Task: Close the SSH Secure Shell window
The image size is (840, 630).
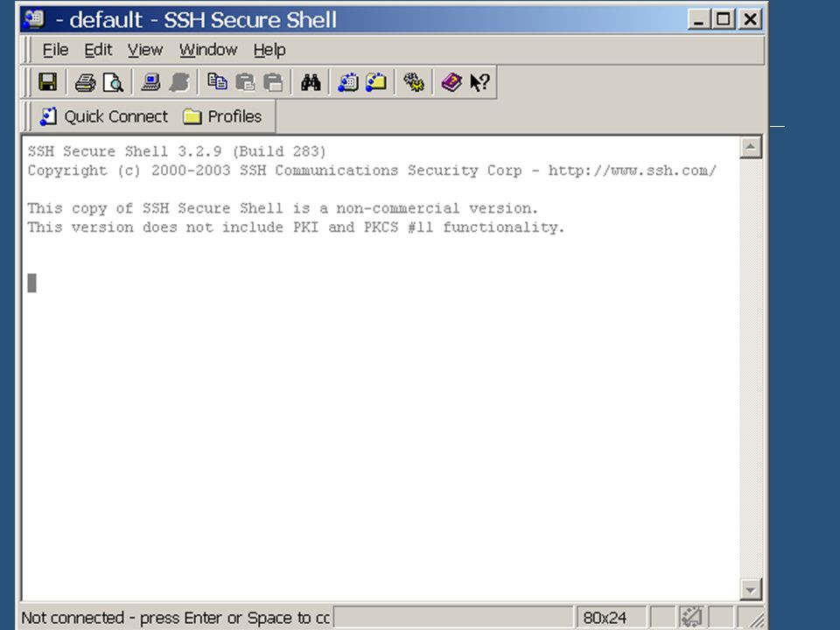Action: pyautogui.click(x=750, y=20)
